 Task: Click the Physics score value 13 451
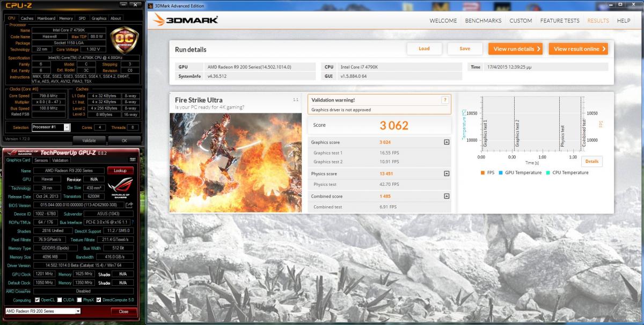point(386,174)
